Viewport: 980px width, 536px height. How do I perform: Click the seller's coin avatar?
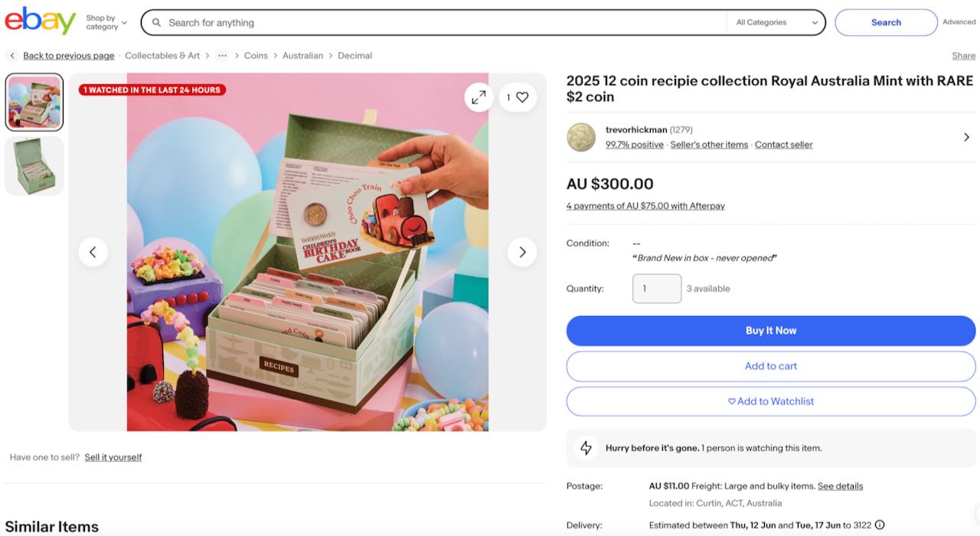tap(581, 137)
